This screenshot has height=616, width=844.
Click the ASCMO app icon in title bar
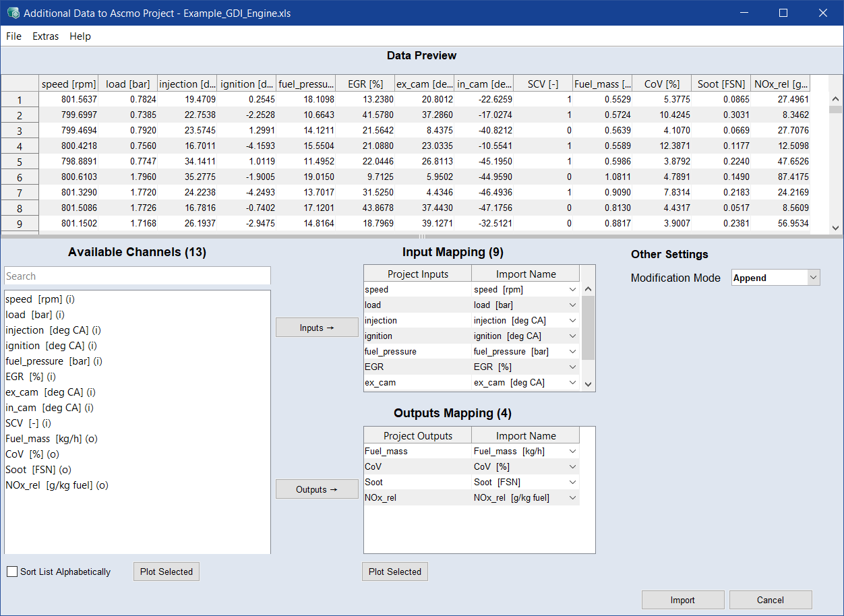coord(12,13)
